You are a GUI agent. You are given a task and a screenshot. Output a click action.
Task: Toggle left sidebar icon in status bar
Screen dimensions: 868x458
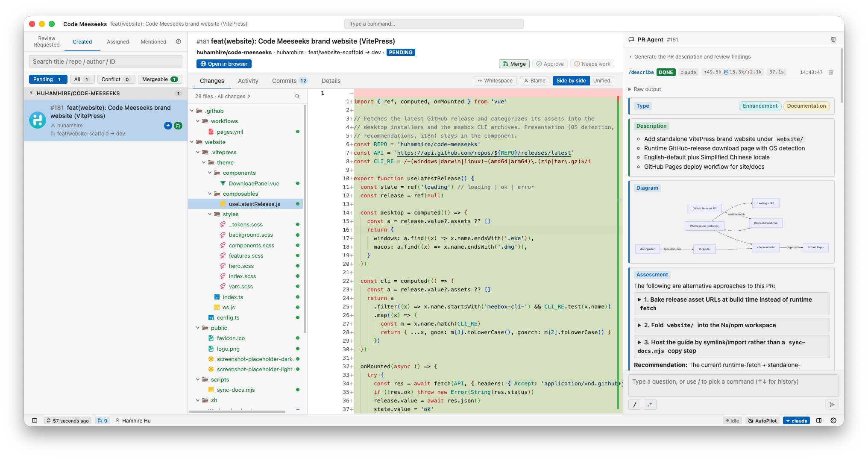[x=35, y=420]
